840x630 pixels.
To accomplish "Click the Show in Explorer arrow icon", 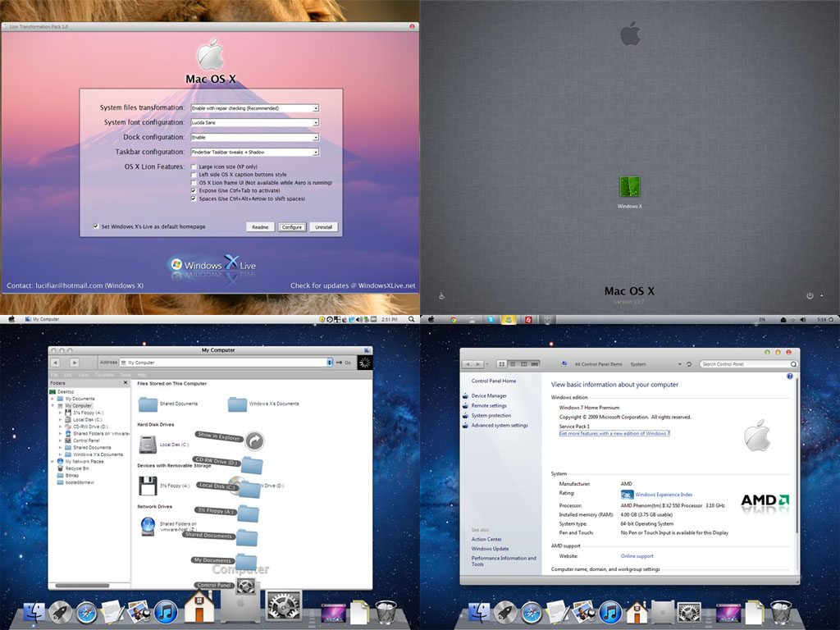I will point(255,441).
